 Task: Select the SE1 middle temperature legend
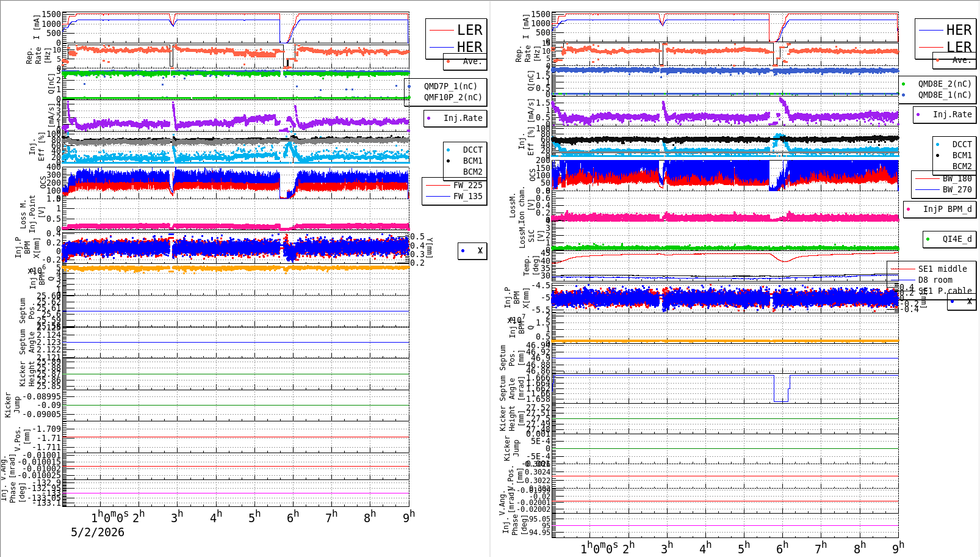942,269
